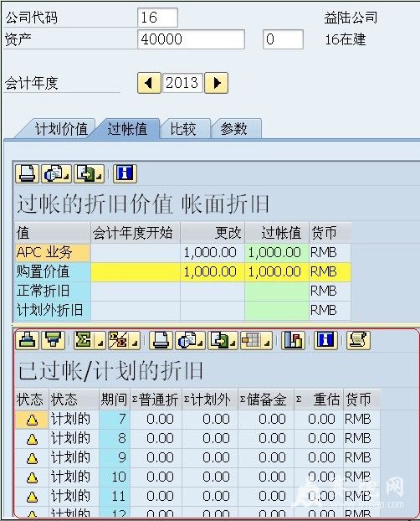Select the yellow 购置价值 row
Viewport: 420px width, 521px height.
182,271
